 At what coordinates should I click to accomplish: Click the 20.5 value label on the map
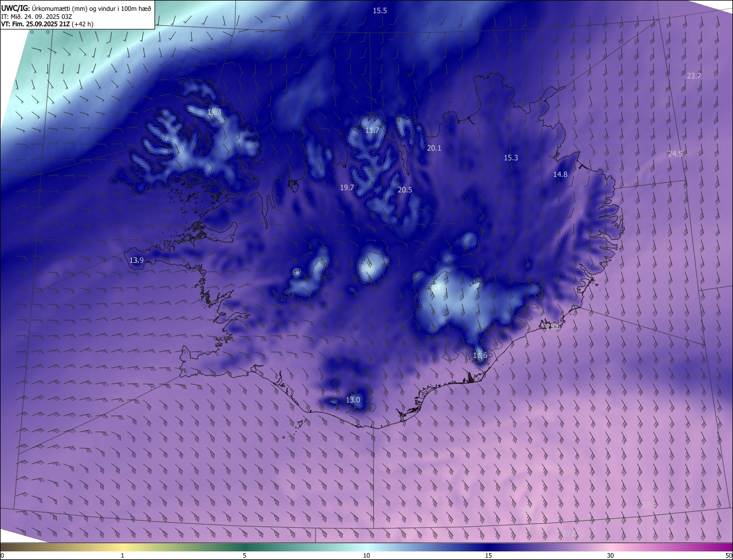[405, 190]
